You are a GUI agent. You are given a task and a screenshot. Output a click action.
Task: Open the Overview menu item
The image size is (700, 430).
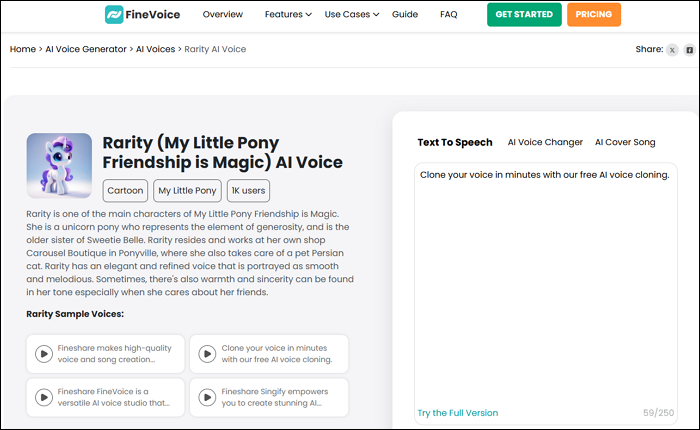tap(222, 15)
